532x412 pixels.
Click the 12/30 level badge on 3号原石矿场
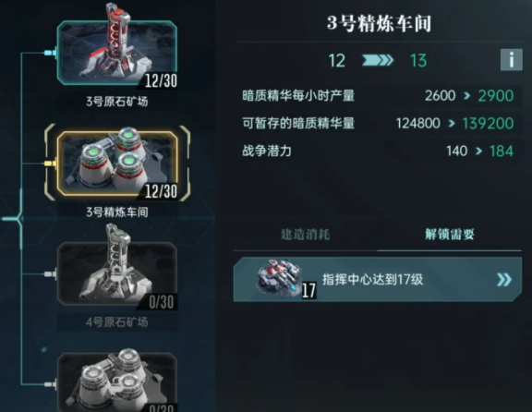click(161, 80)
